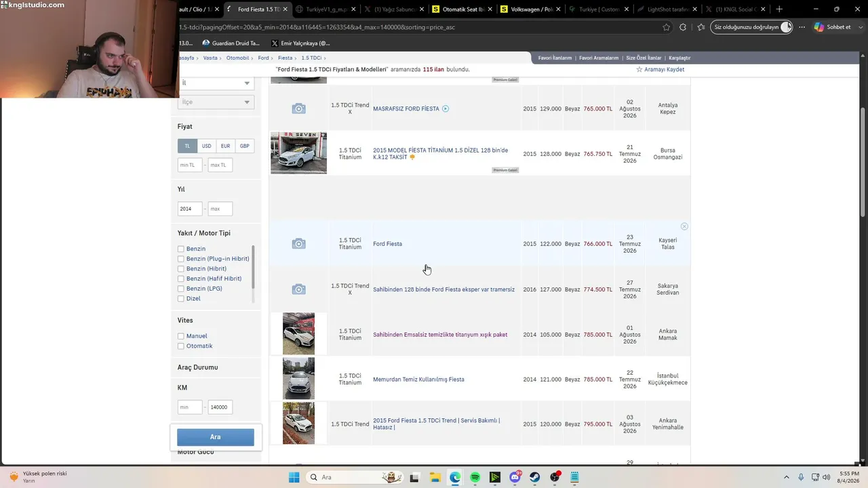Screen dimensions: 868x488
Task: Open the pollen weather widget on the taskbar
Action: (39, 476)
